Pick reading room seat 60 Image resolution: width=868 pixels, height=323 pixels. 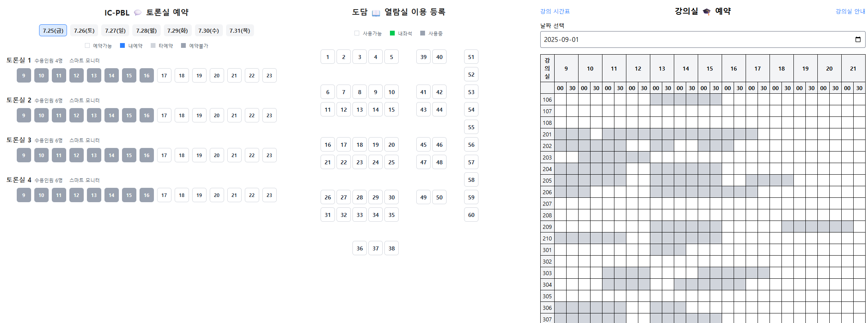[471, 215]
